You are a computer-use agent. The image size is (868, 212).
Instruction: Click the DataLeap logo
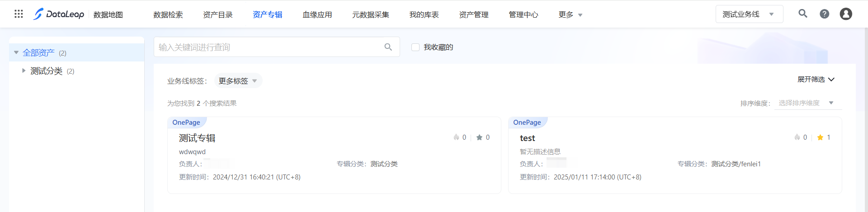pos(59,14)
